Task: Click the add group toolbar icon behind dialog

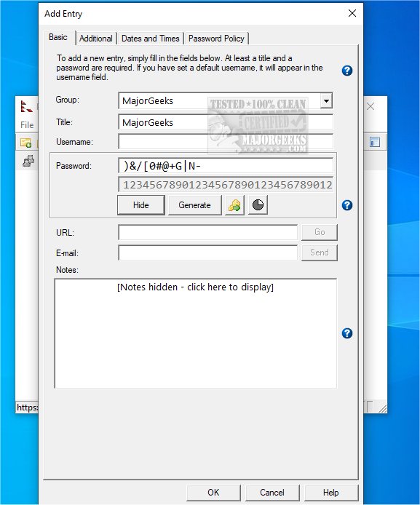Action: pos(25,143)
